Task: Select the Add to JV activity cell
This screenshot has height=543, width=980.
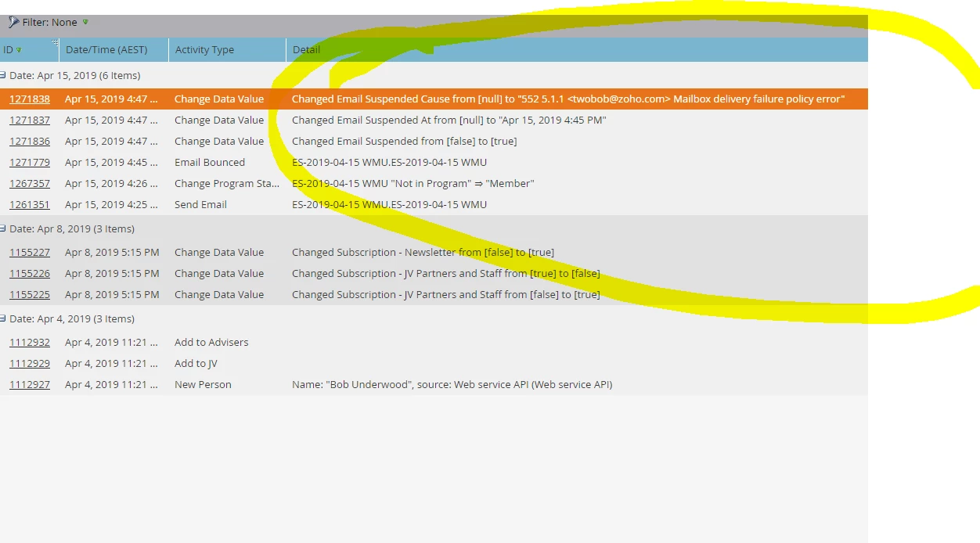Action: pos(196,364)
